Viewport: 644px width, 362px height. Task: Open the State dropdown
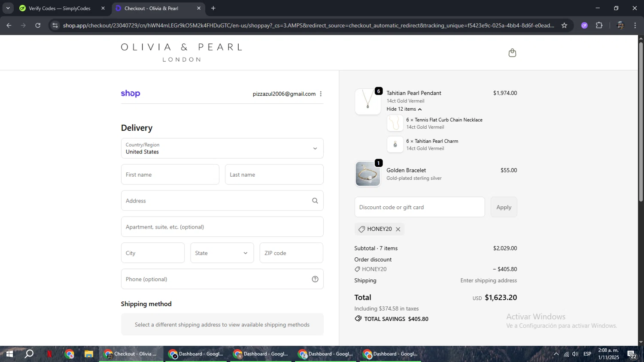point(222,253)
